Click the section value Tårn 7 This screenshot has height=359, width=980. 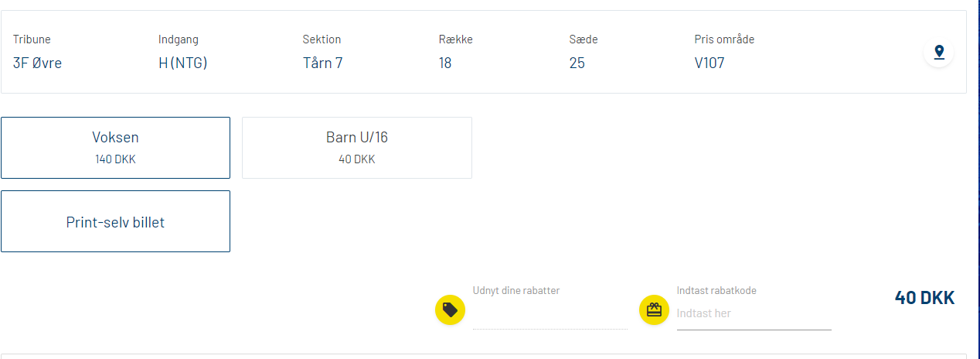point(323,63)
